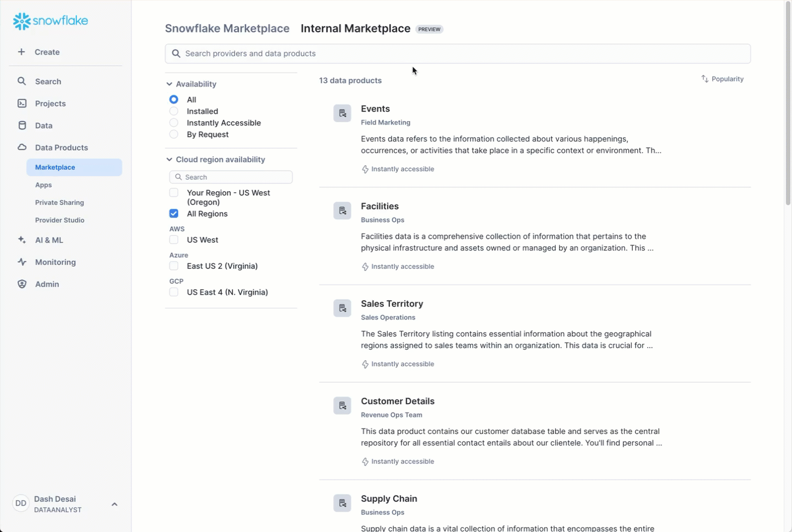
Task: Collapse the Availability filter section
Action: 169,84
